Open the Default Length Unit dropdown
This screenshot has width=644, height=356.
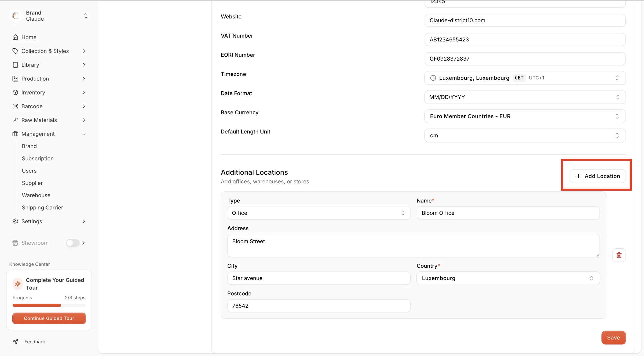[525, 135]
